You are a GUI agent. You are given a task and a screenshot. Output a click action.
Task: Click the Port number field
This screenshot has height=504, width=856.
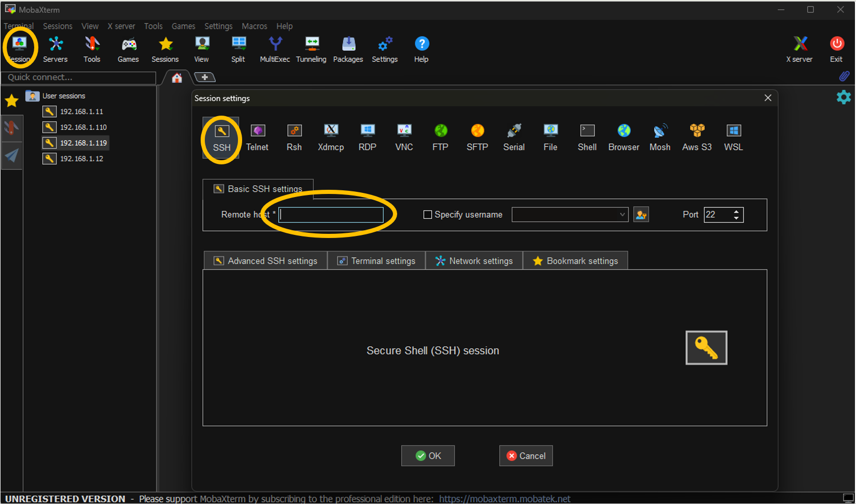click(x=718, y=215)
